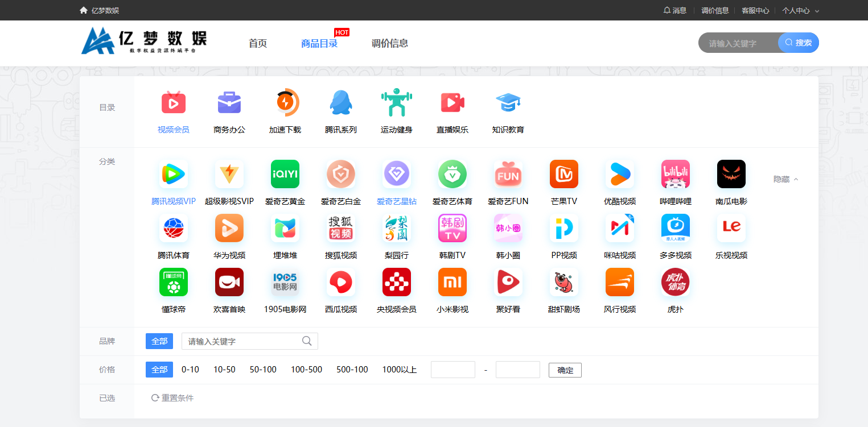
Task: Choose the 1905电影网 icon
Action: click(x=285, y=282)
